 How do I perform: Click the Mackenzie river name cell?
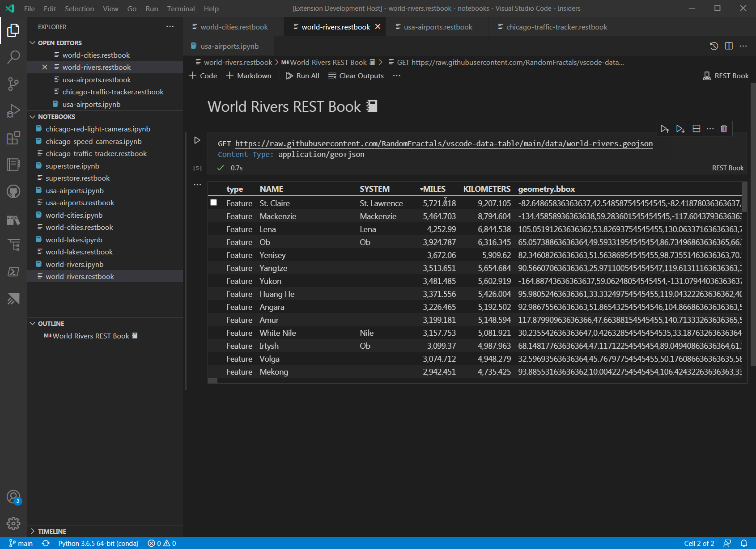point(278,216)
